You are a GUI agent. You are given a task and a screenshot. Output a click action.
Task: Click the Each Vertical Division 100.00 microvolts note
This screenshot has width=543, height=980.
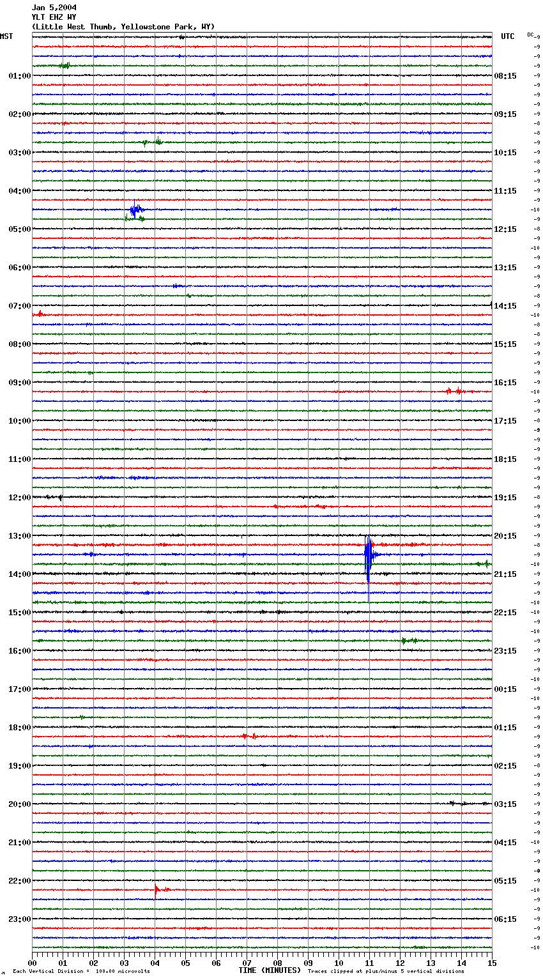pyautogui.click(x=81, y=972)
